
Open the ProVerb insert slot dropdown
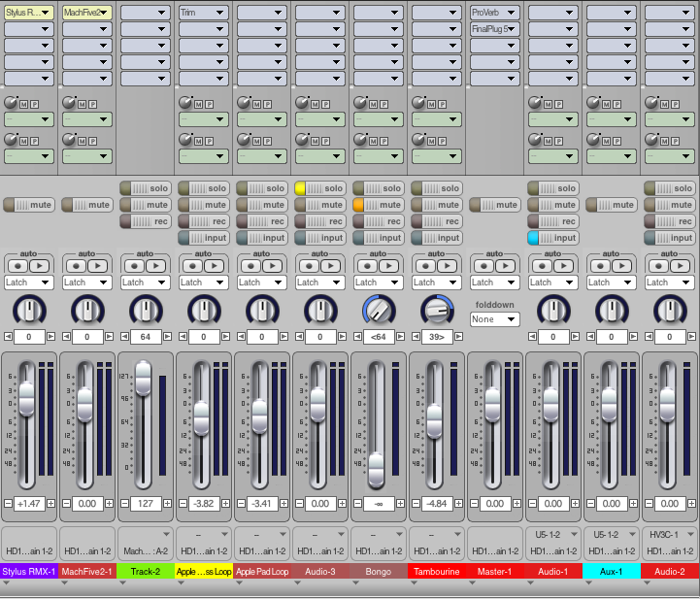(x=494, y=13)
